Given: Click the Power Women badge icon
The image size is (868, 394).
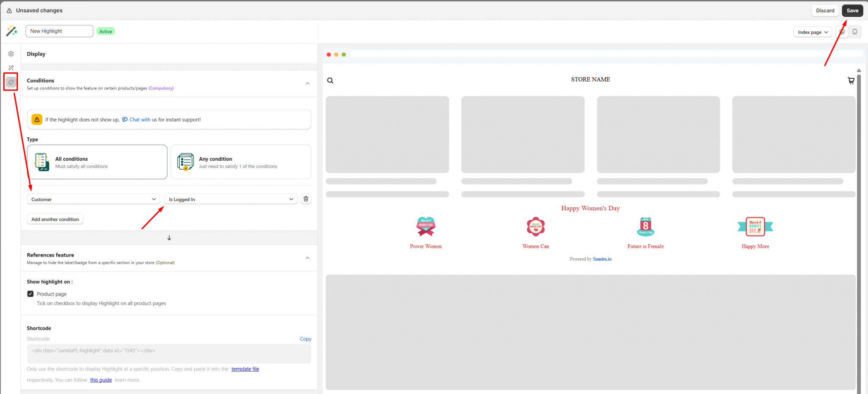Looking at the screenshot, I should point(426,226).
